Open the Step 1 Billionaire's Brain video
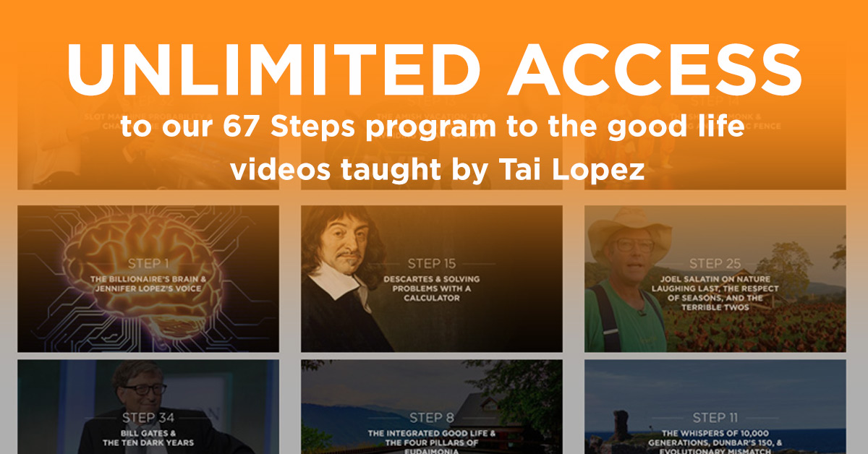Viewport: 868px width, 454px height. tap(148, 278)
